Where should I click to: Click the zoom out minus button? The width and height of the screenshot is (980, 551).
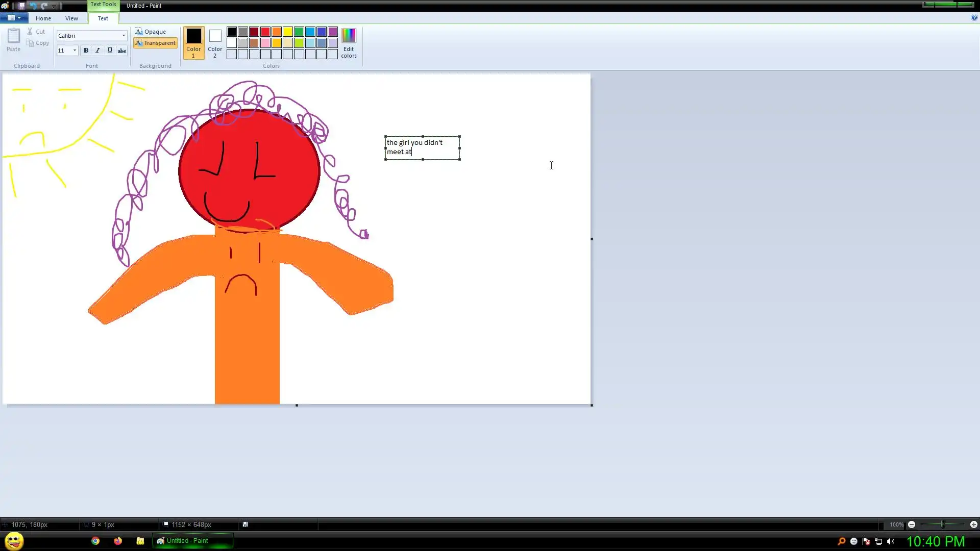tap(912, 524)
